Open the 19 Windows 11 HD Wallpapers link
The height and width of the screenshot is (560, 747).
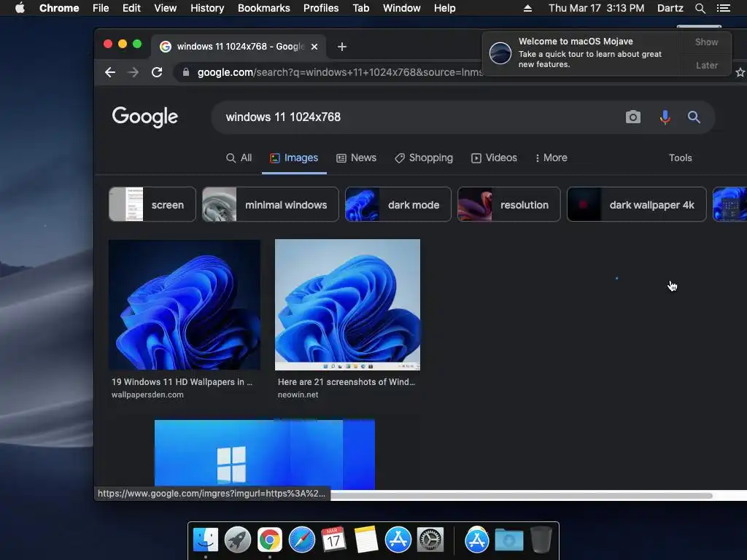click(x=182, y=382)
